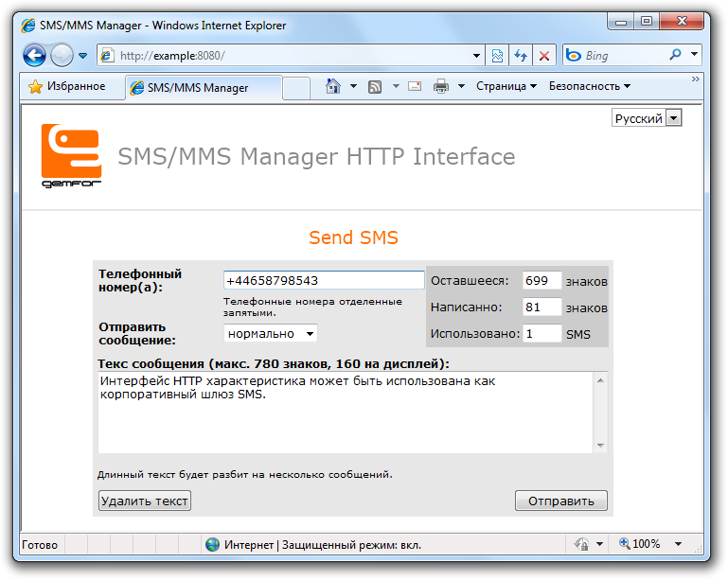This screenshot has width=728, height=580.
Task: Open the zoom level 100% dropdown
Action: pyautogui.click(x=678, y=544)
